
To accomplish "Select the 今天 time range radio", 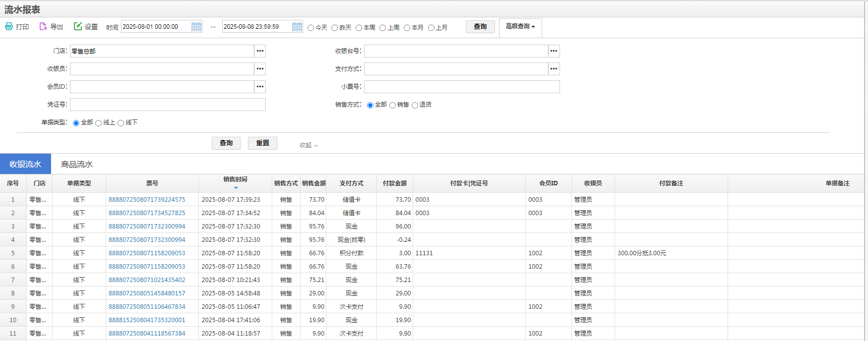I will [311, 28].
